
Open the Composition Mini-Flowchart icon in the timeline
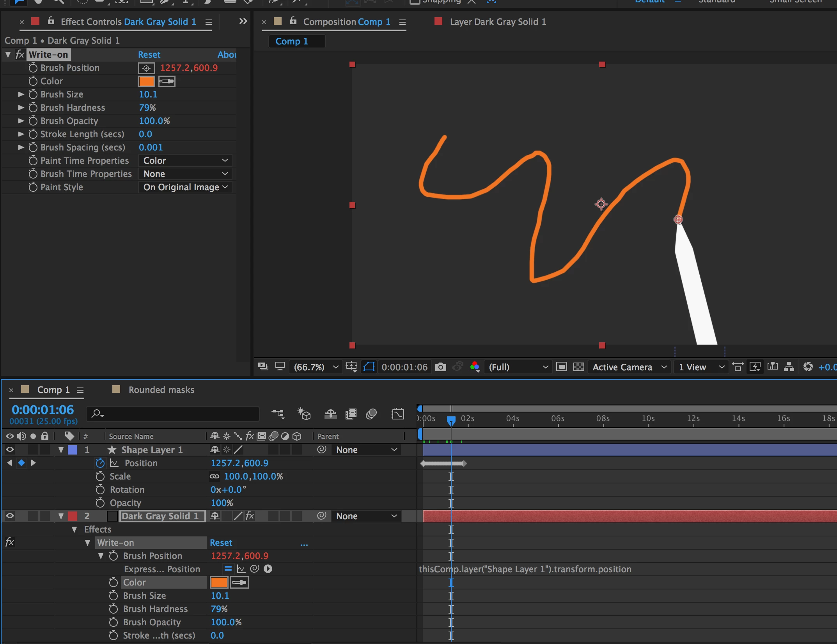coord(278,414)
